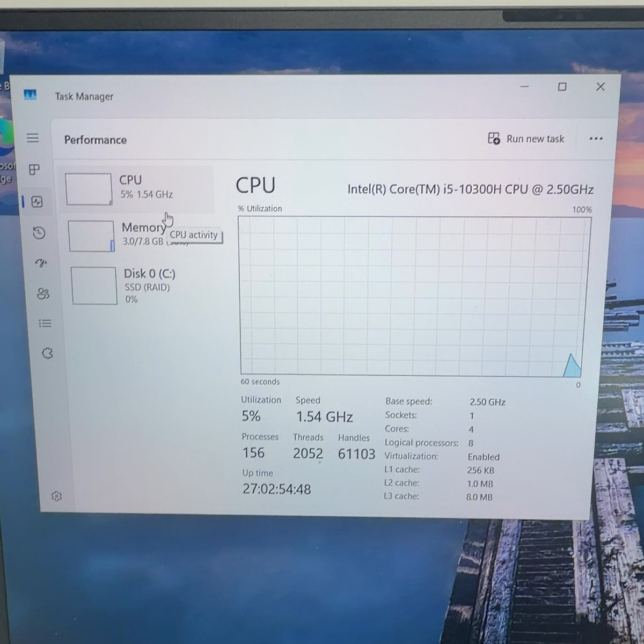Open the Users page icon
The height and width of the screenshot is (644, 644).
[43, 294]
